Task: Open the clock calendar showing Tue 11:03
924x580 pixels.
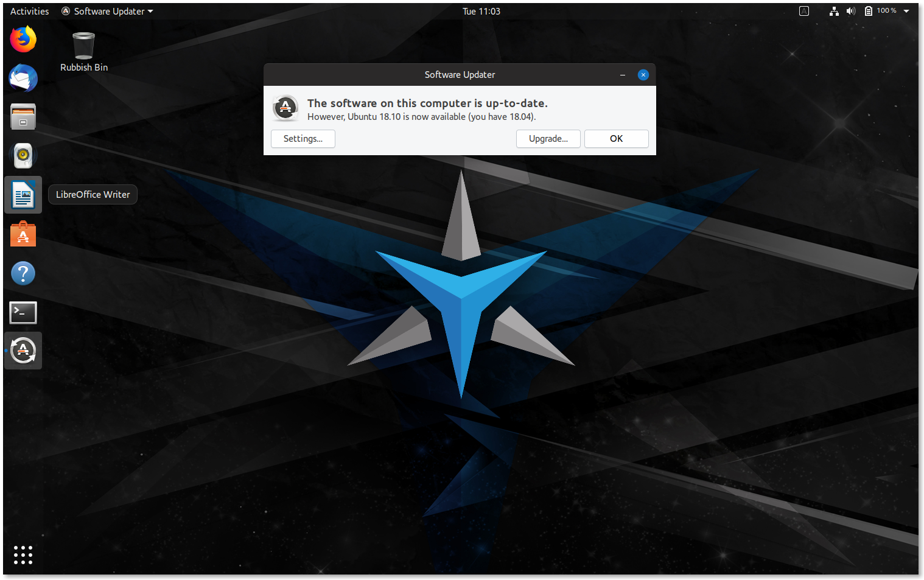Action: point(481,11)
